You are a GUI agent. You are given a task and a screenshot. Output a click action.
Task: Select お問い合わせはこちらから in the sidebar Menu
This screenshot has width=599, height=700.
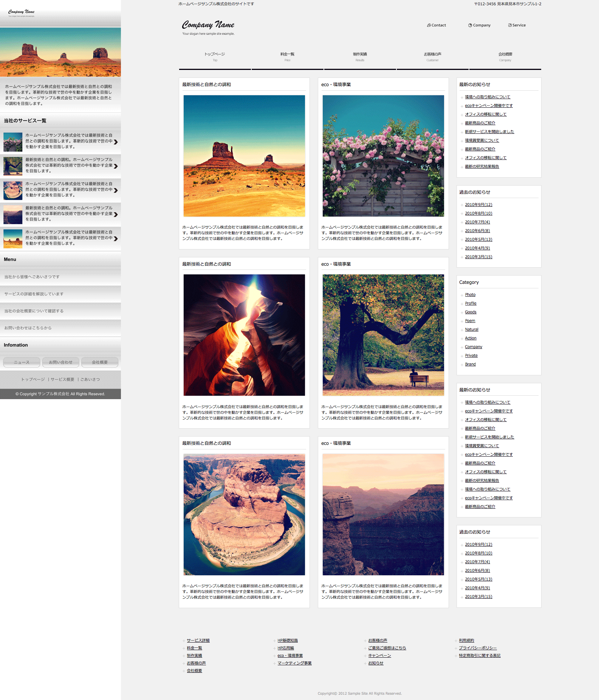(x=28, y=328)
